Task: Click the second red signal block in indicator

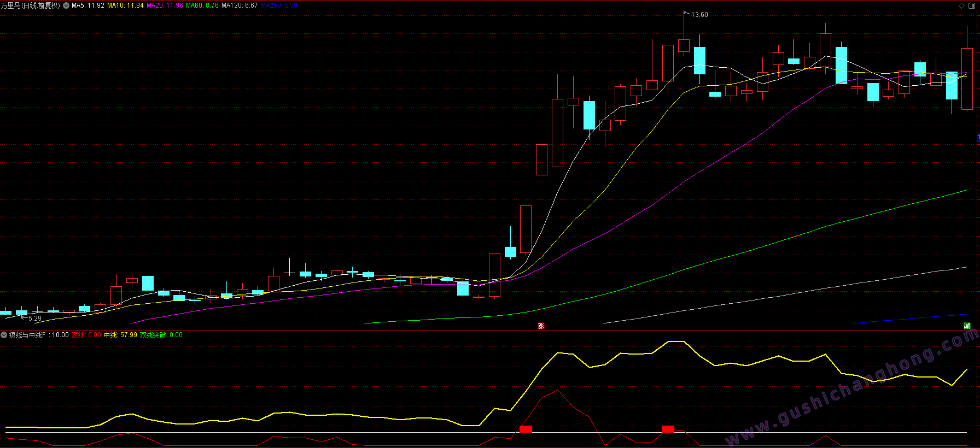Action: [668, 429]
